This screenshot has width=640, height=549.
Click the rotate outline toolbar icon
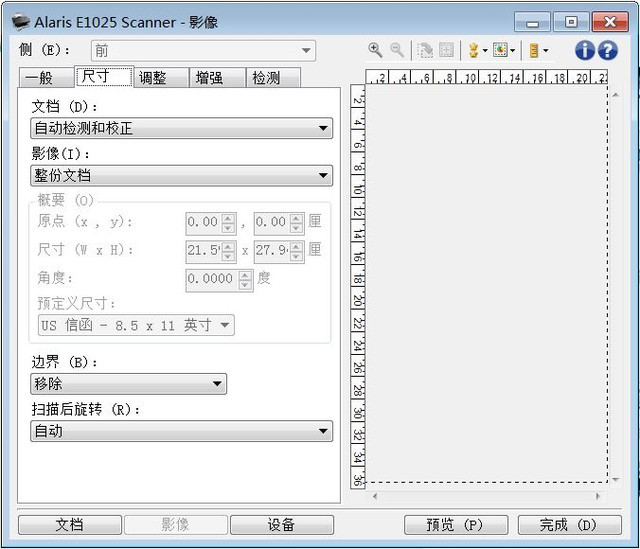click(425, 51)
